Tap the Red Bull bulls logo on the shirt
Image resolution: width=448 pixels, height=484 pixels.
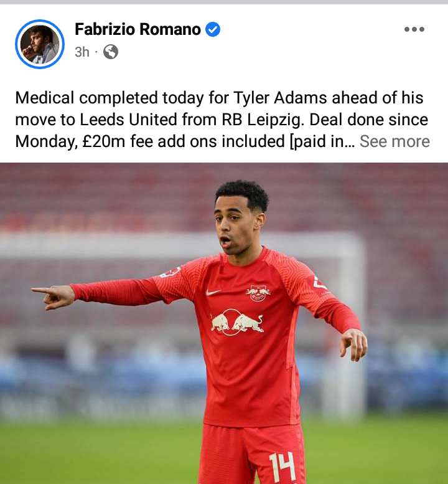pyautogui.click(x=237, y=322)
